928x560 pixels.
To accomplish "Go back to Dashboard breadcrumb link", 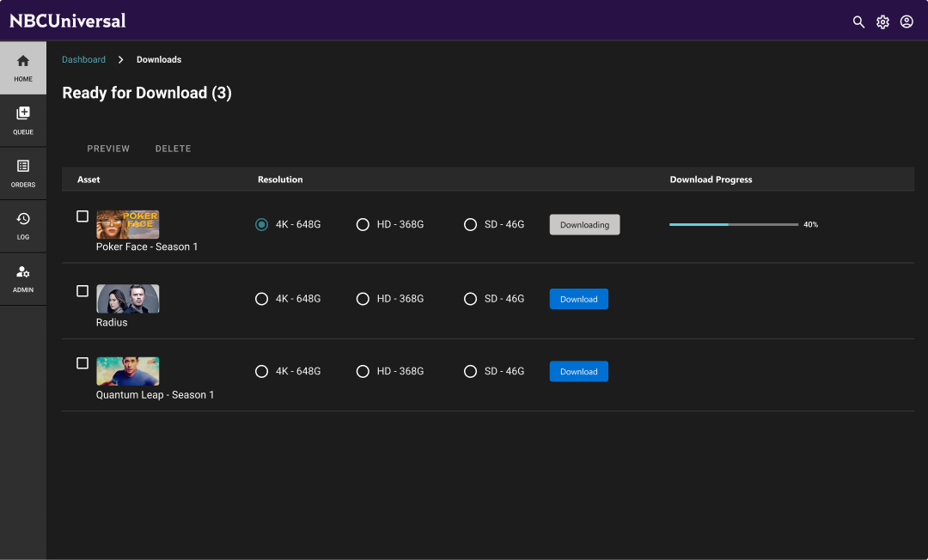I will point(84,60).
